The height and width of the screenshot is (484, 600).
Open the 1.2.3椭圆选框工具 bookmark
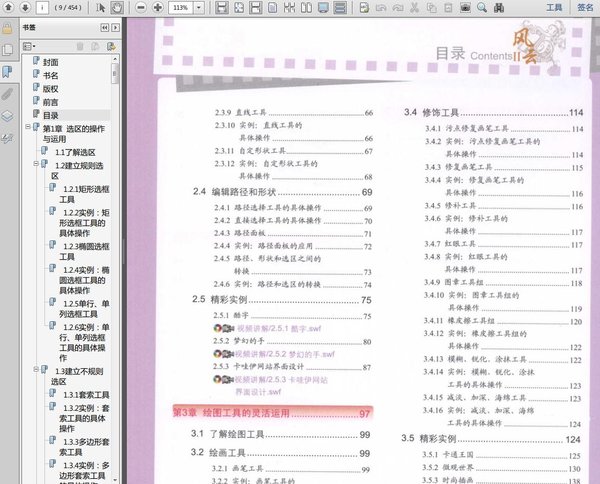tap(84, 251)
